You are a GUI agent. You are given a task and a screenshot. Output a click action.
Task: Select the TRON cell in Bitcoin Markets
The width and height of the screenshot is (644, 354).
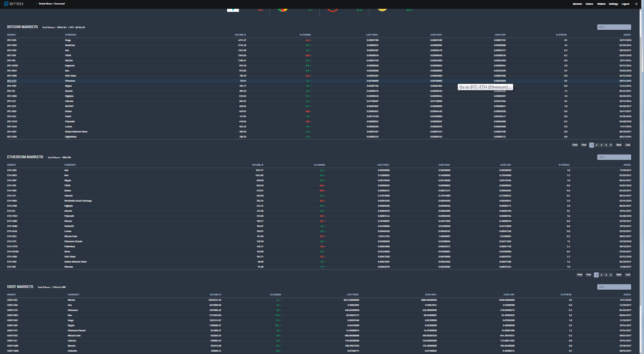coord(68,56)
